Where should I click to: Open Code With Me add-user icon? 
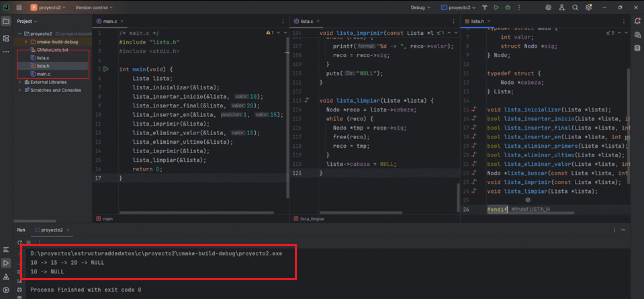tap(562, 7)
